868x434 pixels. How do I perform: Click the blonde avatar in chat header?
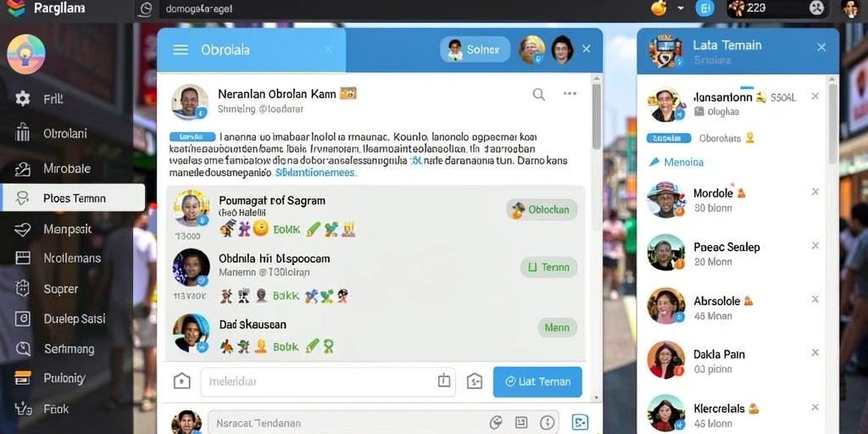point(531,49)
